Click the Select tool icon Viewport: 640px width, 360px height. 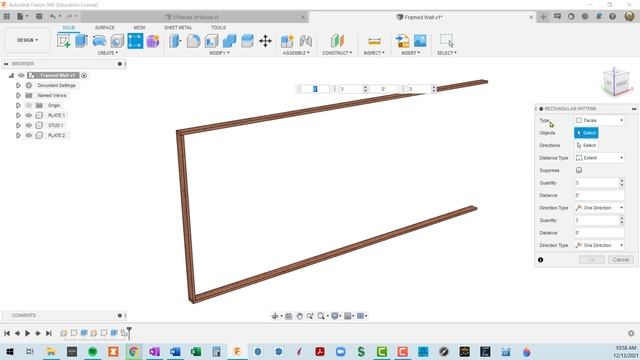point(447,41)
